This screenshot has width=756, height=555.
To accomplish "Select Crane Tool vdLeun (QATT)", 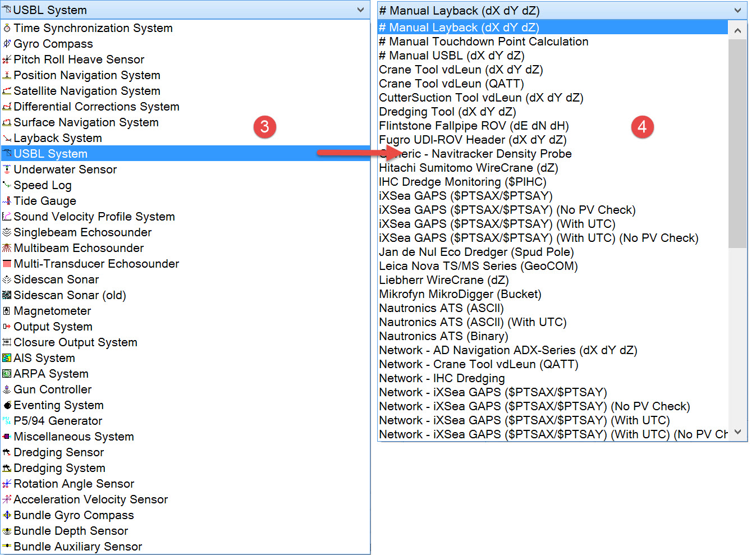I will pyautogui.click(x=553, y=84).
